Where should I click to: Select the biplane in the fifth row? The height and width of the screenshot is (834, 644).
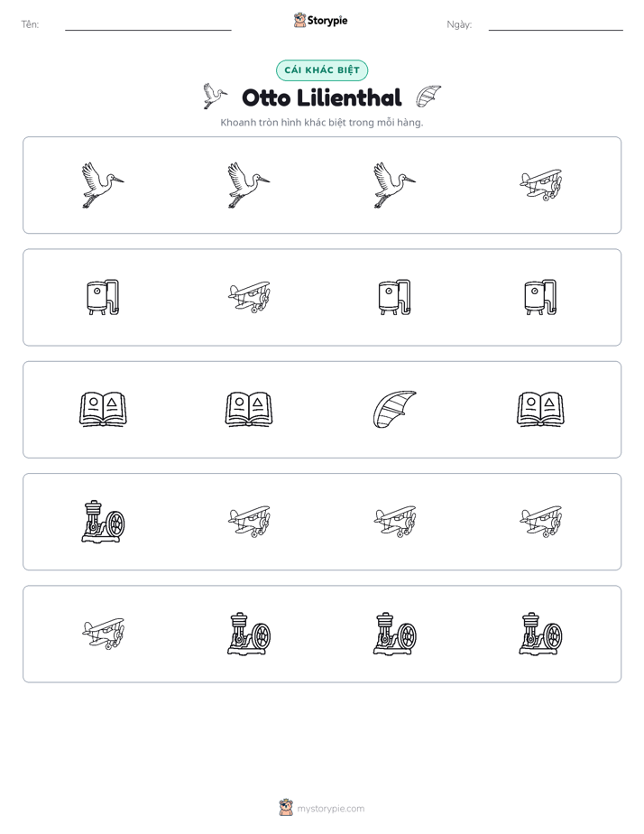click(103, 634)
